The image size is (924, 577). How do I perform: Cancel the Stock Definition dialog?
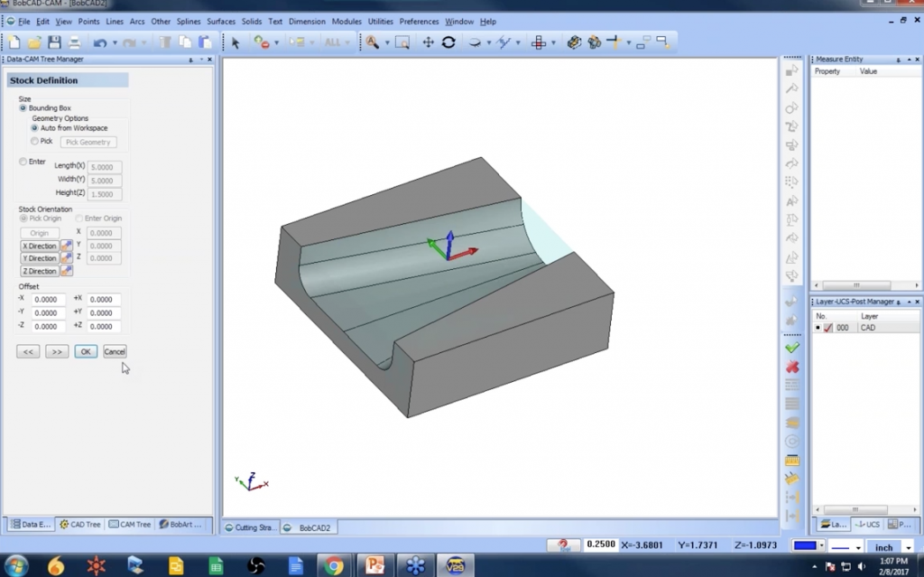115,351
